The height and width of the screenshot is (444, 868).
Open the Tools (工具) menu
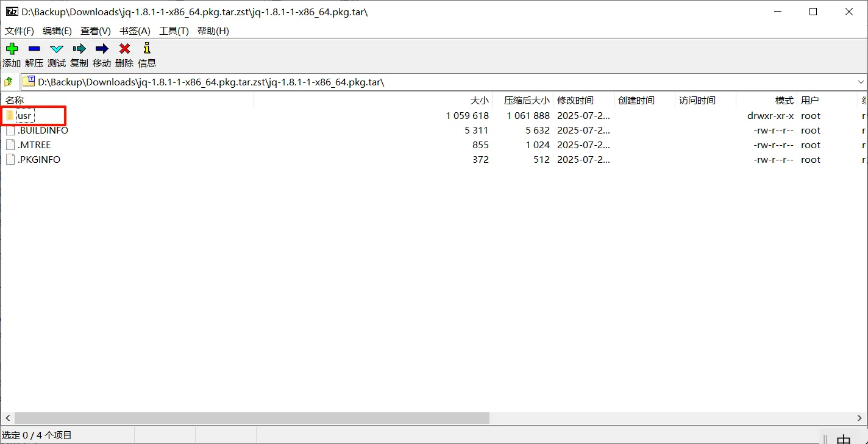[x=174, y=30]
